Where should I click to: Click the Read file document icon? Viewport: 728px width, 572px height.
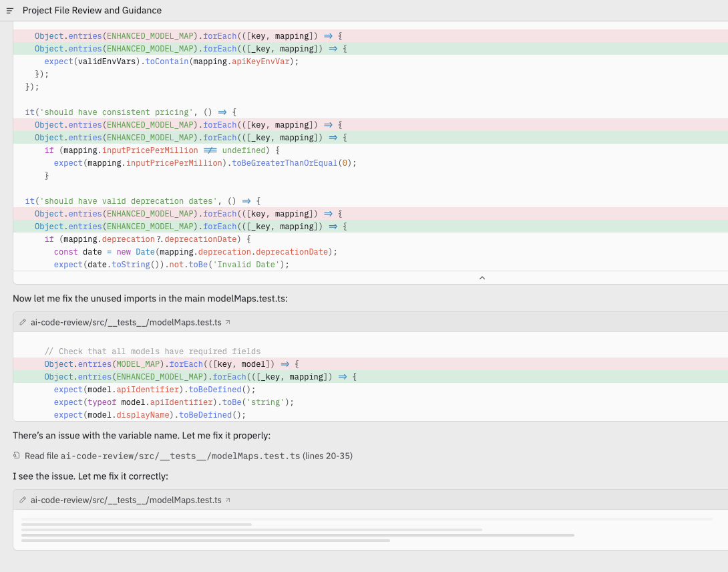pos(17,455)
